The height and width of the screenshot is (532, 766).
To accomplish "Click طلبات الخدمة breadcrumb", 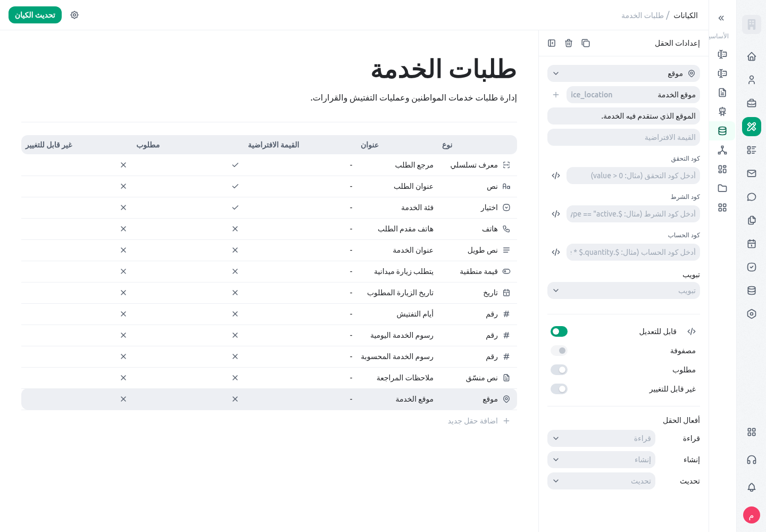I will 643,15.
